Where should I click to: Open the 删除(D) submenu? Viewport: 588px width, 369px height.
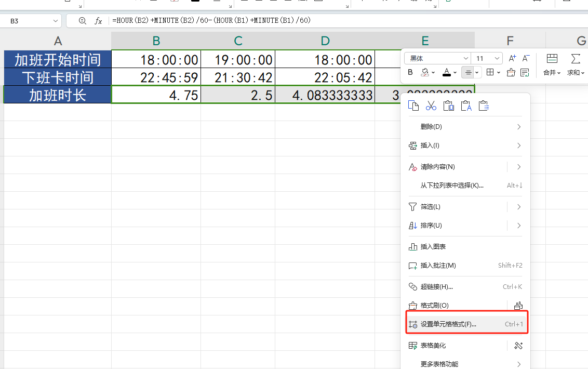(465, 127)
